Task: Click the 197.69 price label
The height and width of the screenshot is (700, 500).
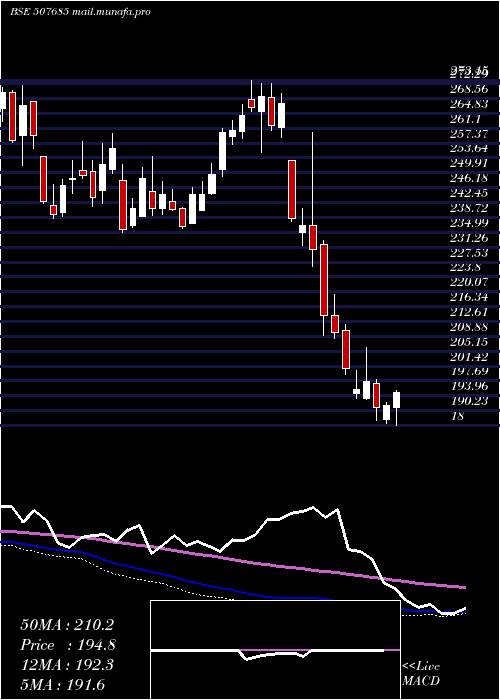Action: point(468,371)
